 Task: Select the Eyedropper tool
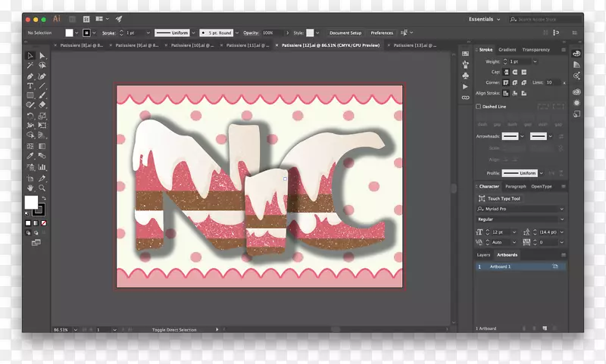[x=30, y=155]
